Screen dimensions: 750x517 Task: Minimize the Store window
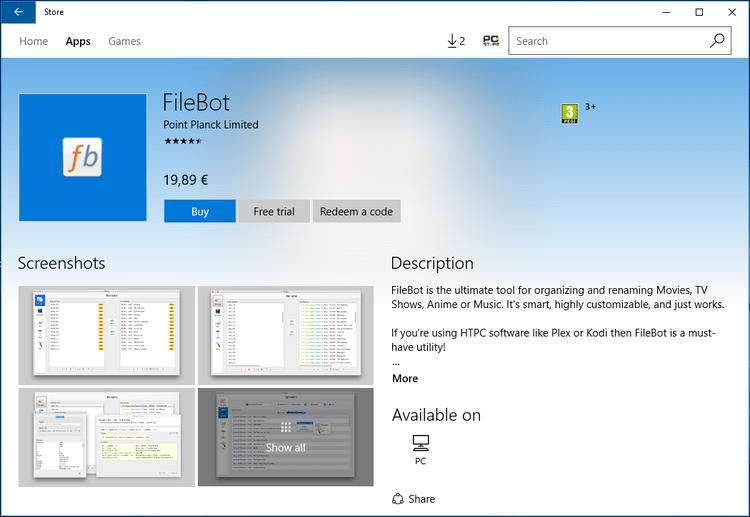pos(666,12)
